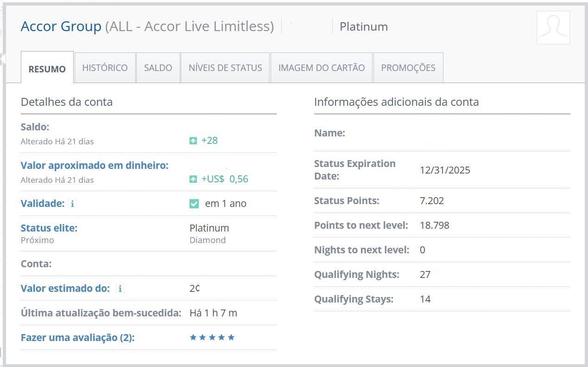Click the Próximo label
This screenshot has height=367, width=588.
pyautogui.click(x=38, y=240)
